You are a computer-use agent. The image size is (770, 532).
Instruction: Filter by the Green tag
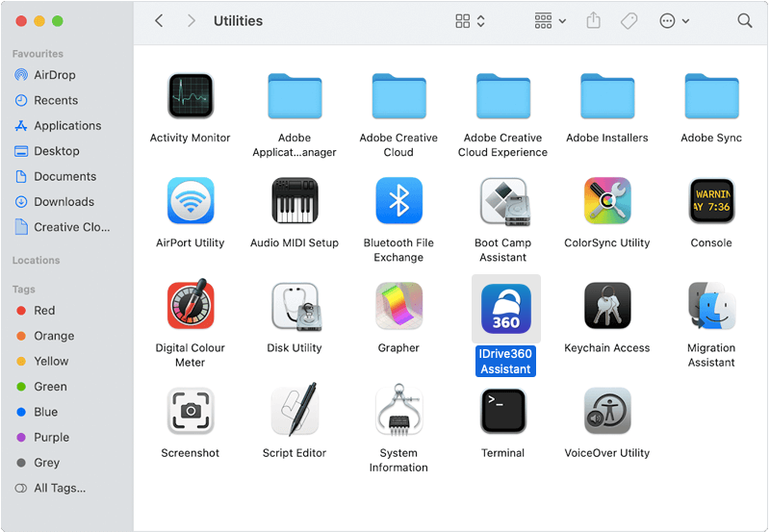(41, 387)
